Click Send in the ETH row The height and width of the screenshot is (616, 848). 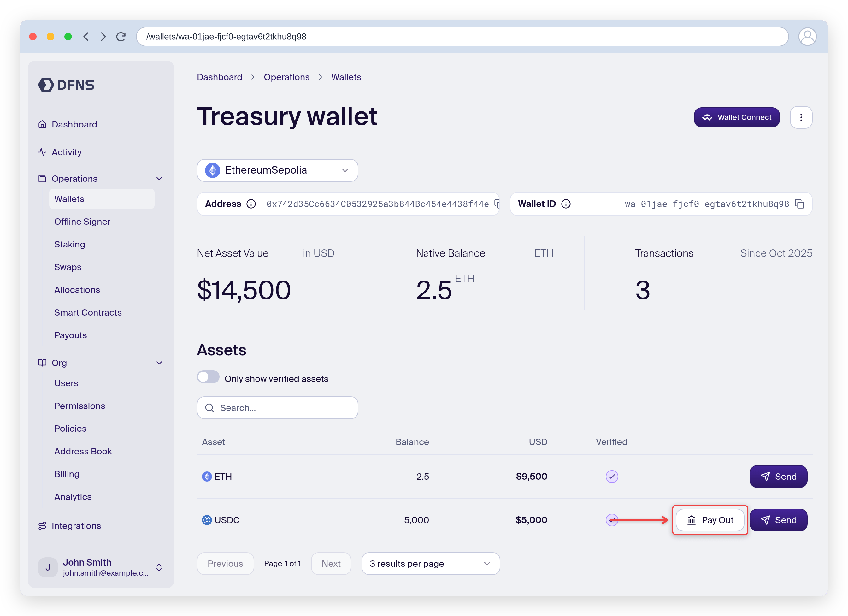click(778, 477)
